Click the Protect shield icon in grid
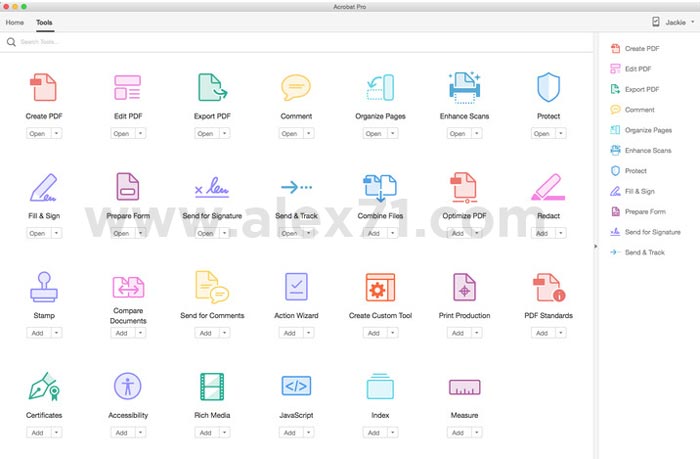The height and width of the screenshot is (459, 700). click(548, 87)
